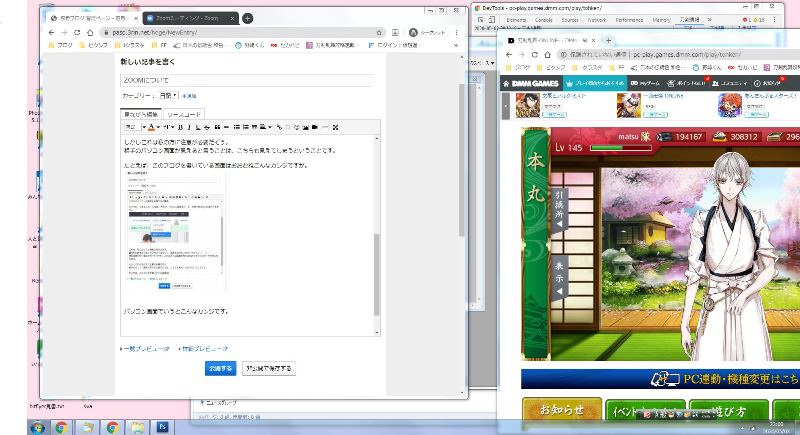This screenshot has width=800, height=435.
Task: Insert a numbered list in the editor
Action: tap(246, 127)
